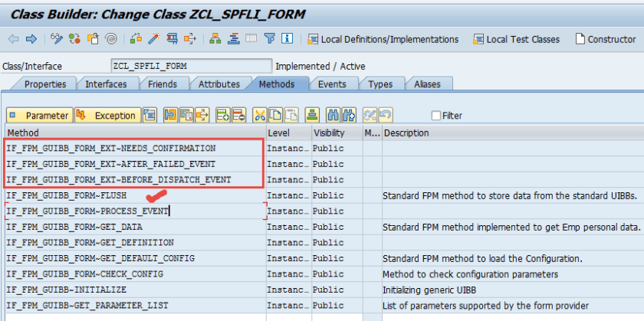Click the IF_FPM_GUIBB_FORM~PROCESS_EVENT method cell

136,211
